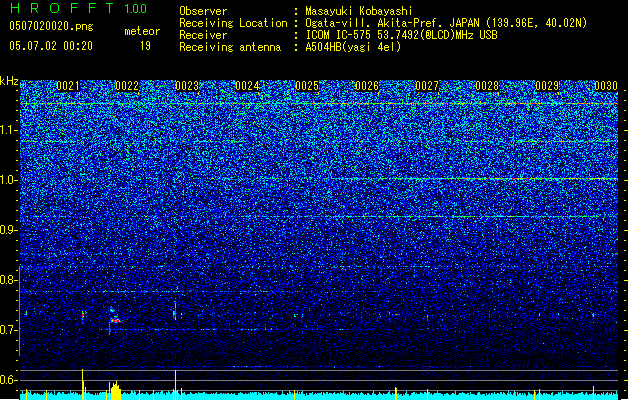
Task: Click the tall yellow spike below 0023
Action: tap(175, 384)
